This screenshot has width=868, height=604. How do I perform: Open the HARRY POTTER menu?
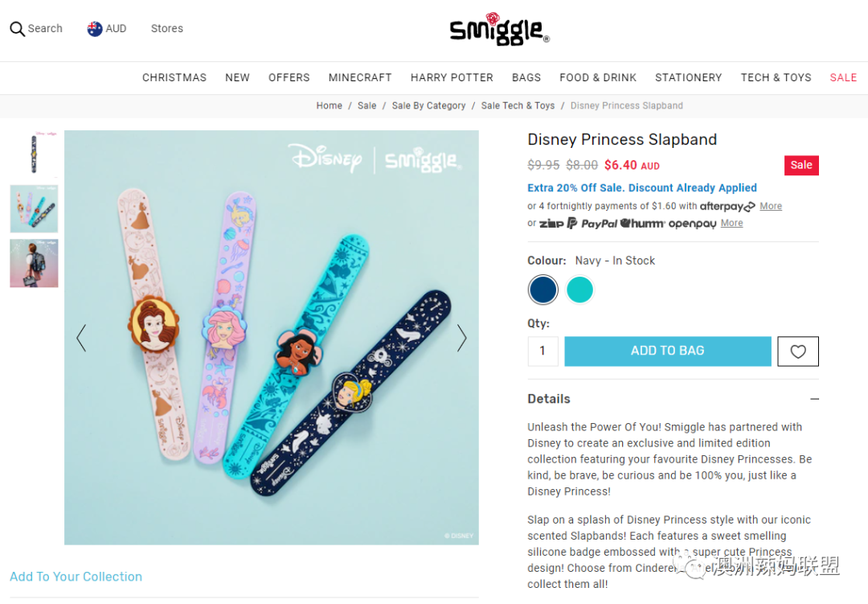[x=452, y=77]
